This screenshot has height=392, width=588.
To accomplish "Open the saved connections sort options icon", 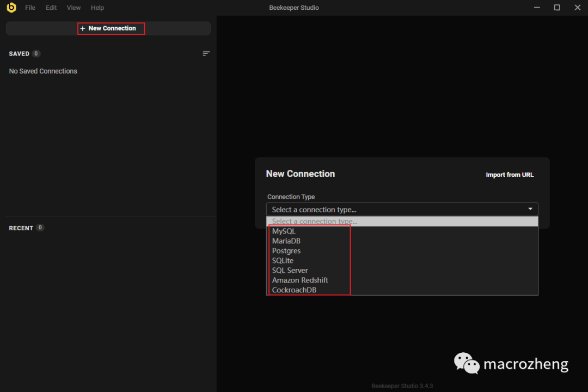I will pos(206,54).
